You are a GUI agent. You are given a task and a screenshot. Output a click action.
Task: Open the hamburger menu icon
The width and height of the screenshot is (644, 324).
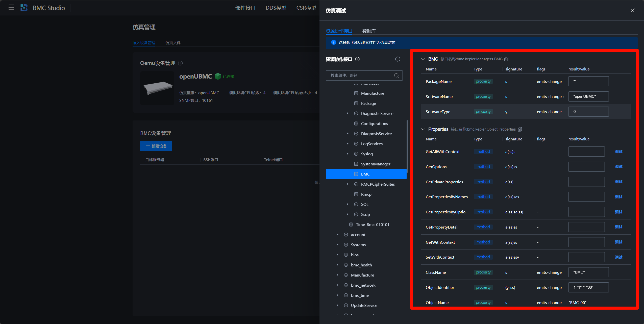[x=11, y=8]
